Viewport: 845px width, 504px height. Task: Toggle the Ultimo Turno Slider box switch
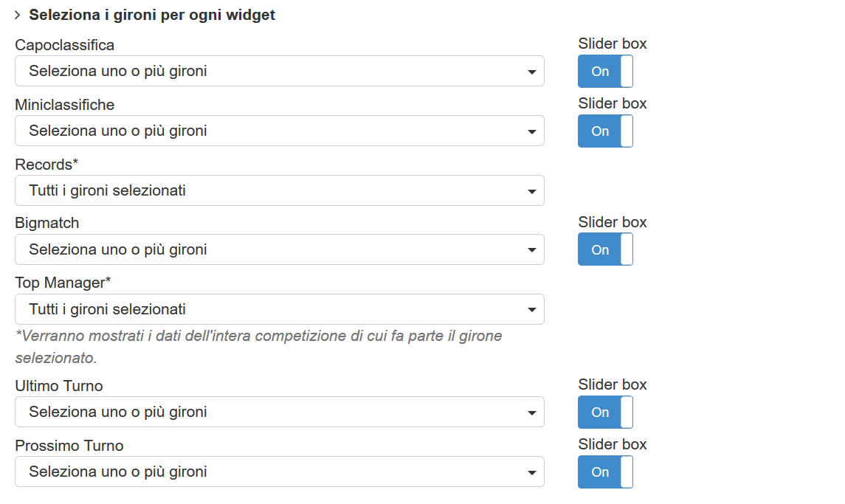605,412
